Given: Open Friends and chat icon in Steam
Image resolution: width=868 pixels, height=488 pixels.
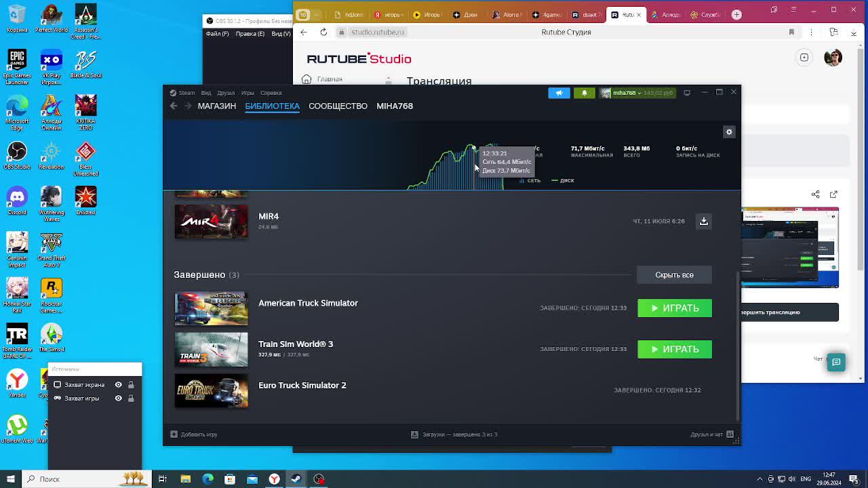Looking at the screenshot, I should click(x=730, y=434).
